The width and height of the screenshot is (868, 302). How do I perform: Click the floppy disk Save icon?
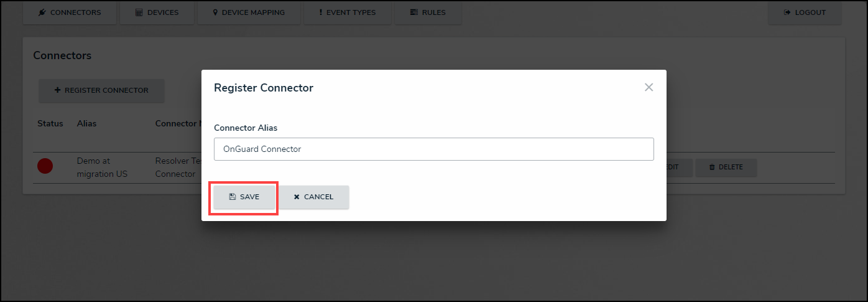[233, 197]
